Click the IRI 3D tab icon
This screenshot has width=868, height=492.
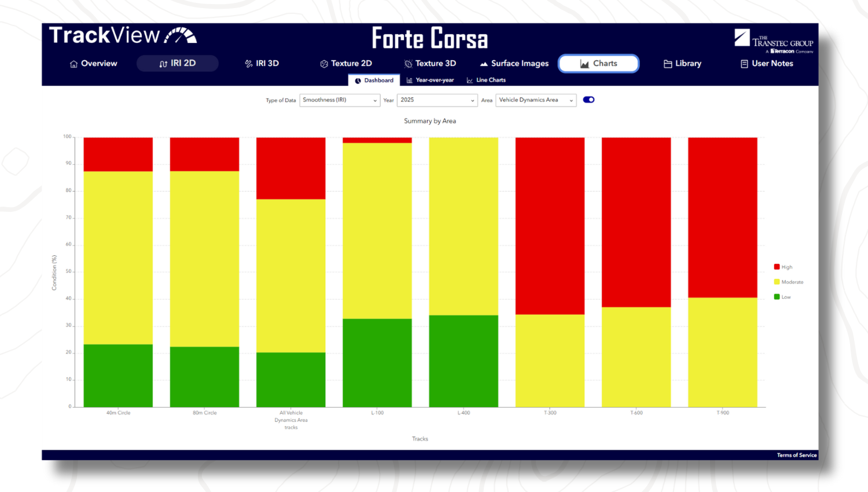coord(249,64)
